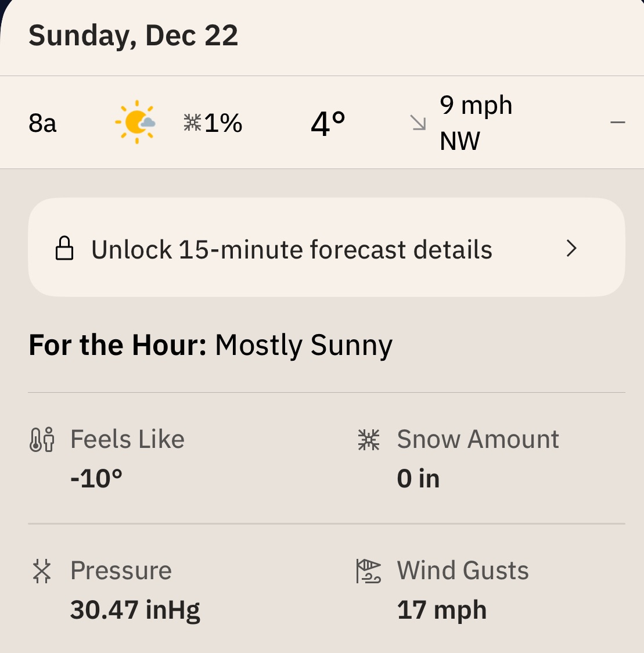Screen dimensions: 644x653
Task: Click the 1% snow chance value
Action: [224, 123]
